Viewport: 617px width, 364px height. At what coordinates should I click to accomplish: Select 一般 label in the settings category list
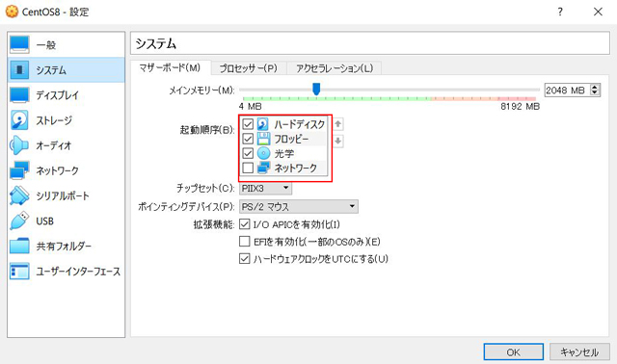click(x=46, y=45)
